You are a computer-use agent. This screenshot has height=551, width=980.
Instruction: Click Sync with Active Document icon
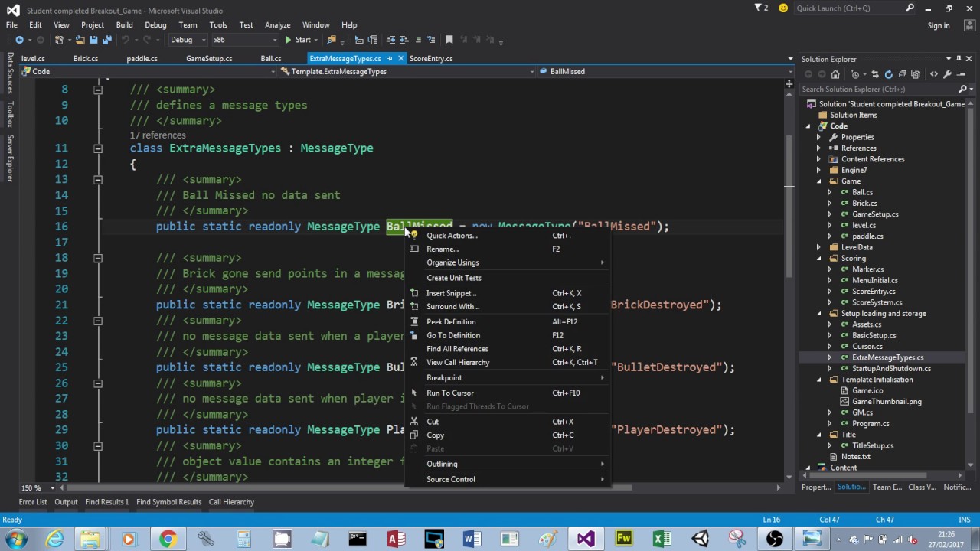pyautogui.click(x=875, y=74)
